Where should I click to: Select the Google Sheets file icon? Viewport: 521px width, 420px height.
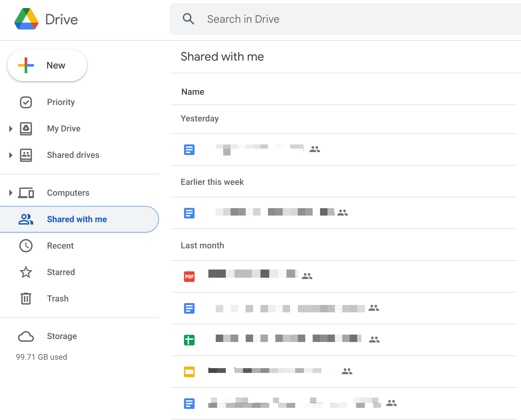pyautogui.click(x=189, y=340)
